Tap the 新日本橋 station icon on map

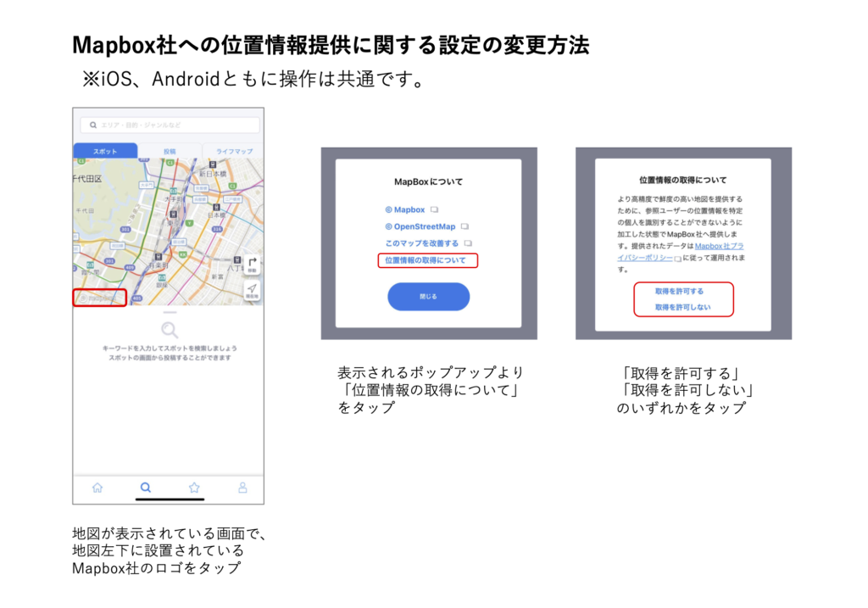point(212,165)
